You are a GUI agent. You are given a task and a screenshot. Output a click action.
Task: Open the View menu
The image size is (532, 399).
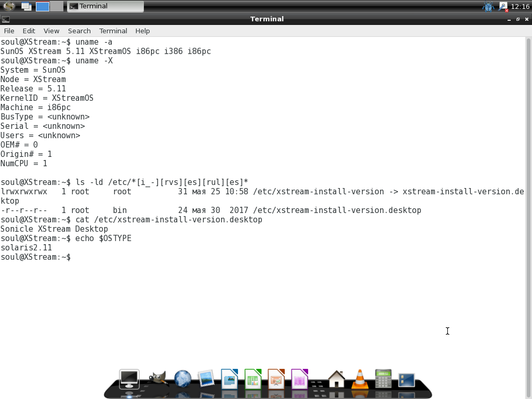(51, 31)
